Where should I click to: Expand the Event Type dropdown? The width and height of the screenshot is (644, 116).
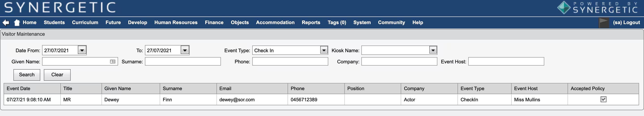click(x=324, y=50)
